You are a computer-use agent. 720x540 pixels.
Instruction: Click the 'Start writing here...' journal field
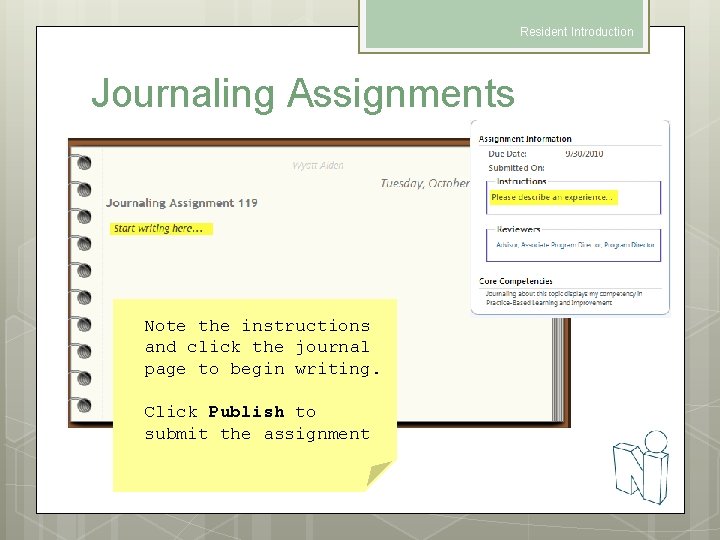tap(161, 229)
